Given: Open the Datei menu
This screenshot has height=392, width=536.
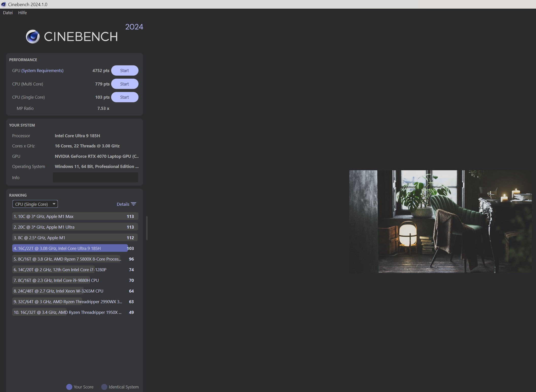Looking at the screenshot, I should pos(8,13).
